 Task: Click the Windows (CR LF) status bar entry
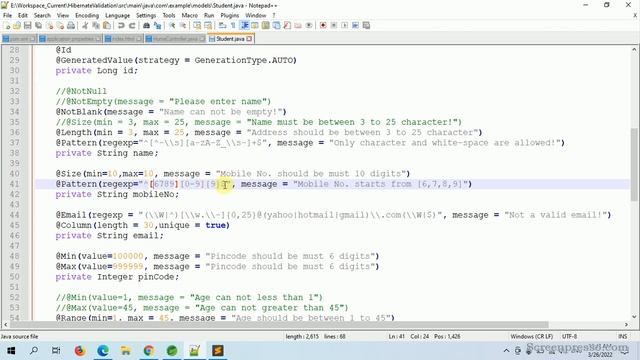pos(531,336)
